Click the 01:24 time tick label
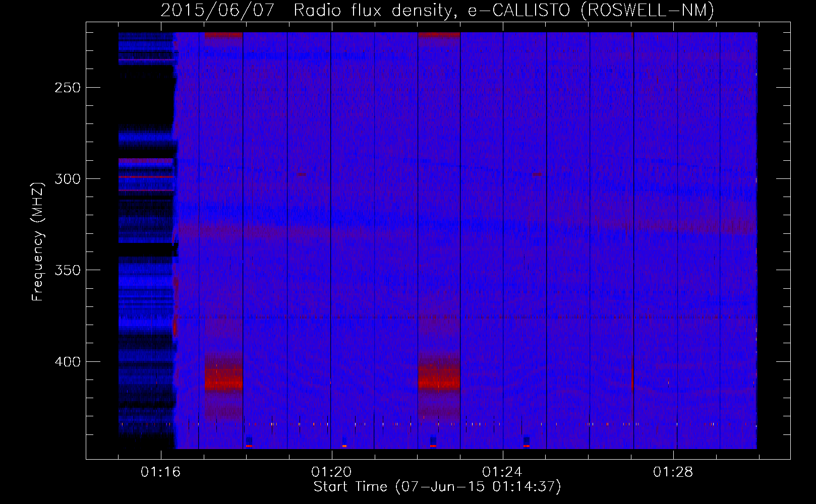Image resolution: width=816 pixels, height=504 pixels. click(502, 472)
